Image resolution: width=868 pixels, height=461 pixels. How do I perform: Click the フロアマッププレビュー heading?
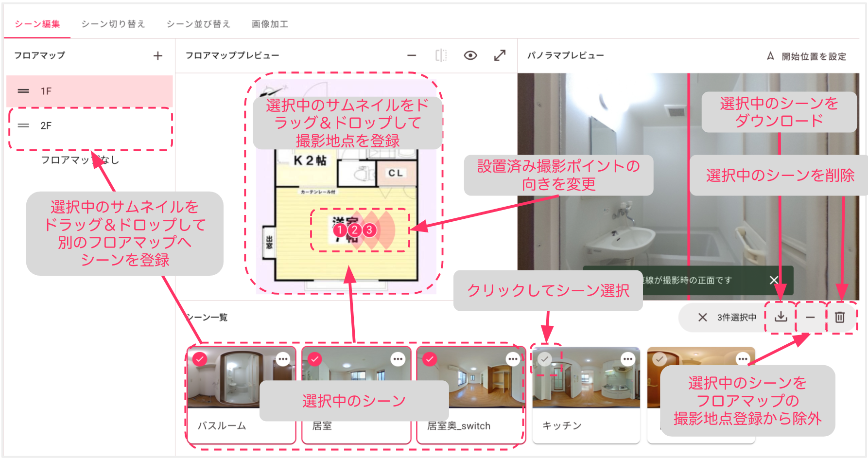(x=232, y=55)
